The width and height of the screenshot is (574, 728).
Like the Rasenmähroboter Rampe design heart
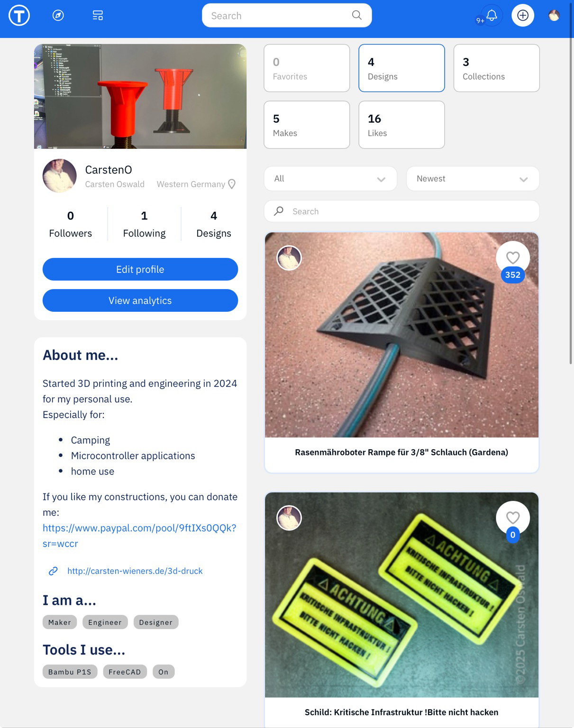(x=513, y=258)
